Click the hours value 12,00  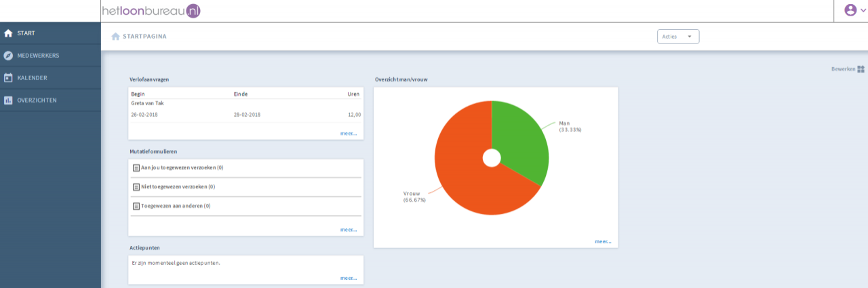pyautogui.click(x=354, y=115)
